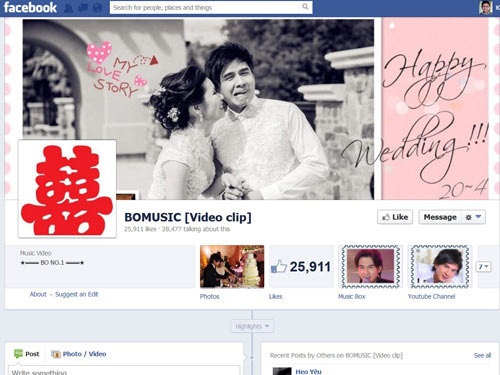Open the dropdown arrow next to gear
This screenshot has height=375, width=500.
coord(479,217)
